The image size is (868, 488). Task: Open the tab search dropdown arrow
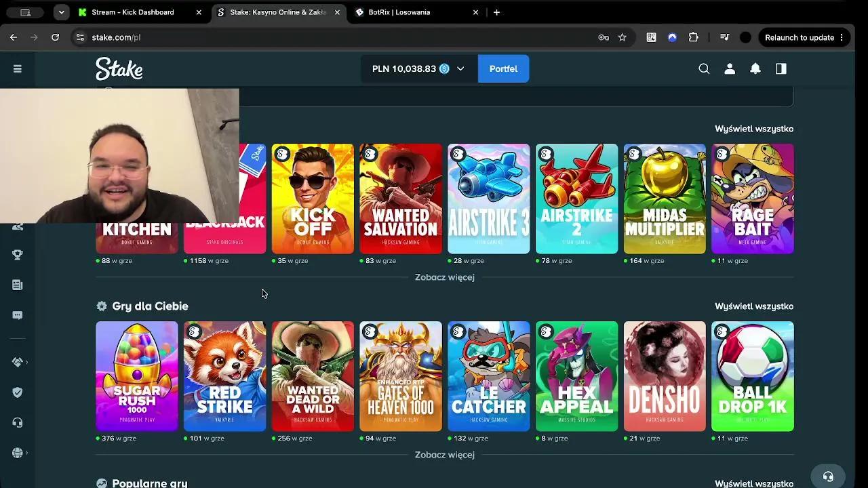(62, 12)
